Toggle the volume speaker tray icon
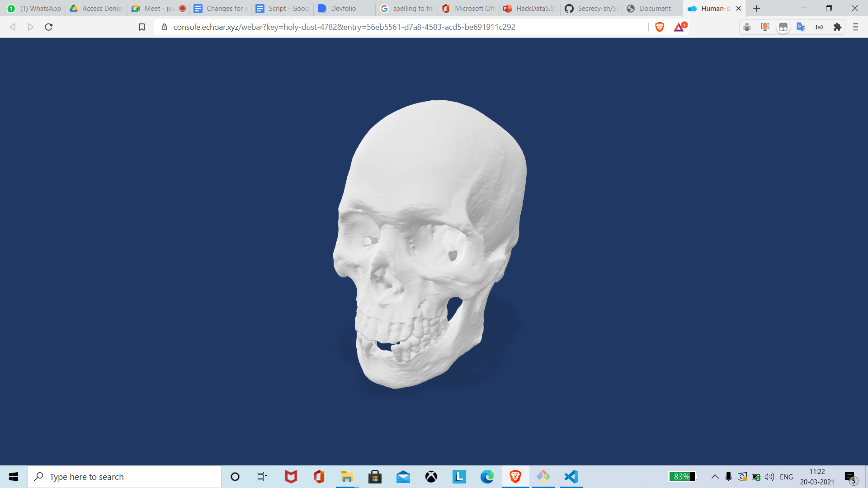The height and width of the screenshot is (488, 868). point(769,477)
